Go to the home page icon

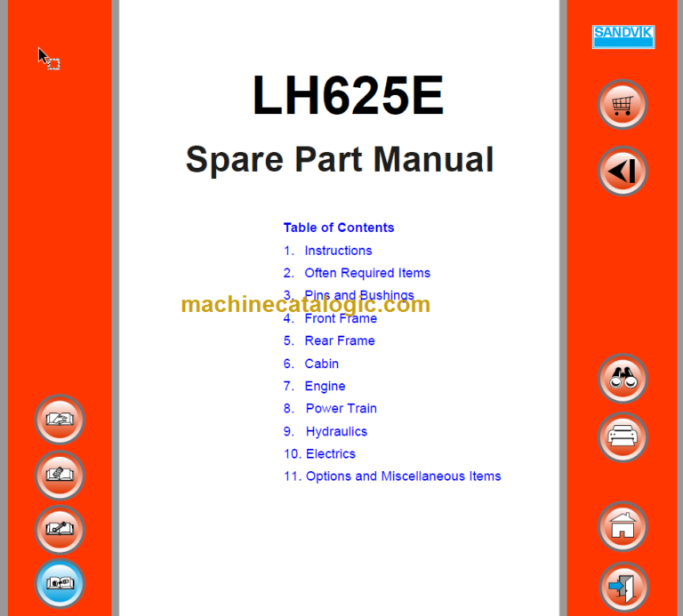coord(623,527)
